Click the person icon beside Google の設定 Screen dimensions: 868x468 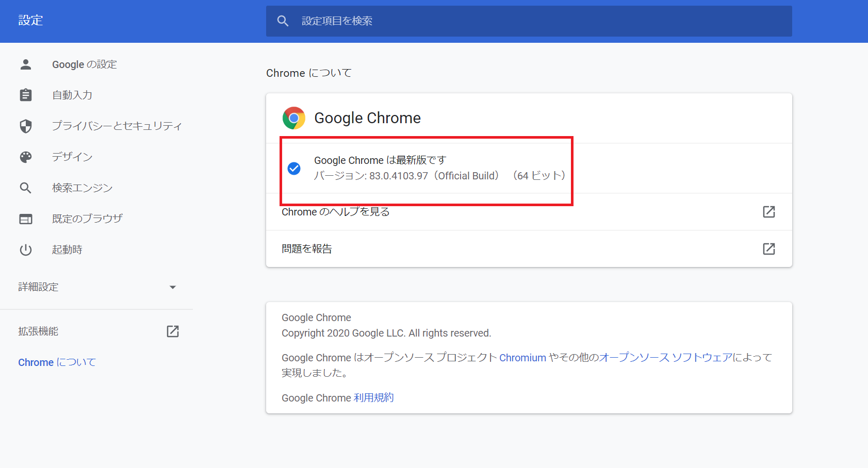coord(26,64)
